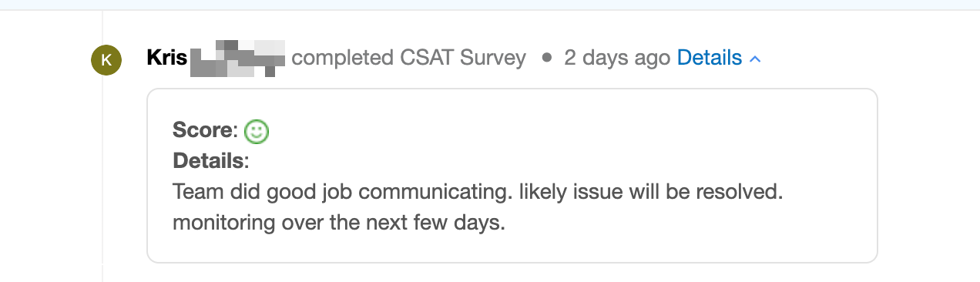Click the bold Details label inside card

click(209, 161)
